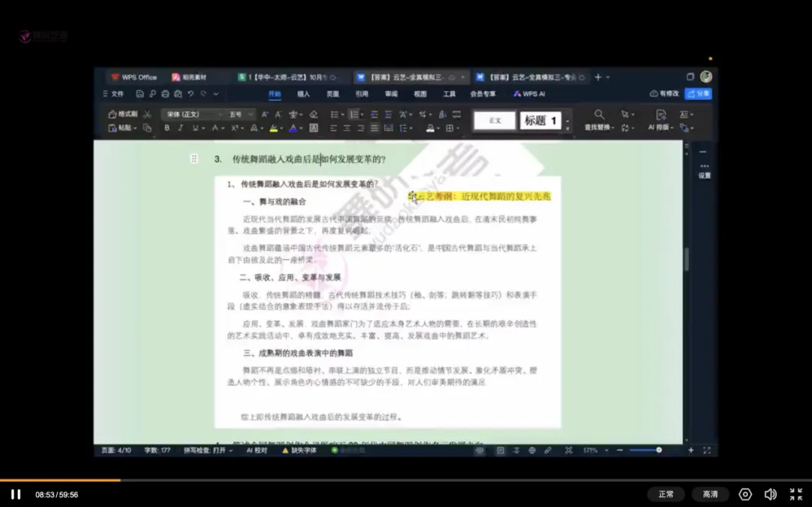Toggle right alignment

tap(361, 128)
